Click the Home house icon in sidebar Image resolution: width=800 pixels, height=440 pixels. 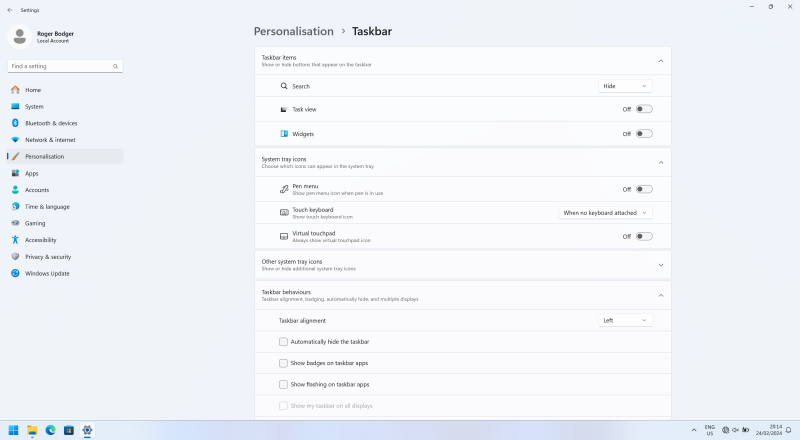pyautogui.click(x=15, y=90)
